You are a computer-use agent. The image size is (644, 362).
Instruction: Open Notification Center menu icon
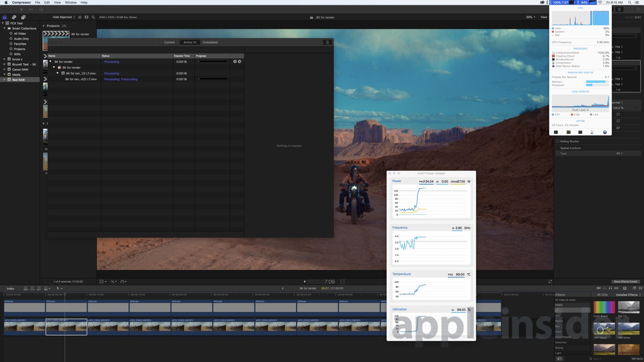click(637, 2)
